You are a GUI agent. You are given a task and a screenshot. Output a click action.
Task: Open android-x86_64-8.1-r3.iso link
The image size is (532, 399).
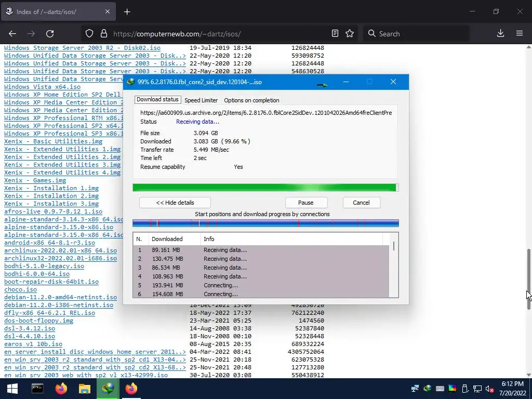(x=49, y=243)
